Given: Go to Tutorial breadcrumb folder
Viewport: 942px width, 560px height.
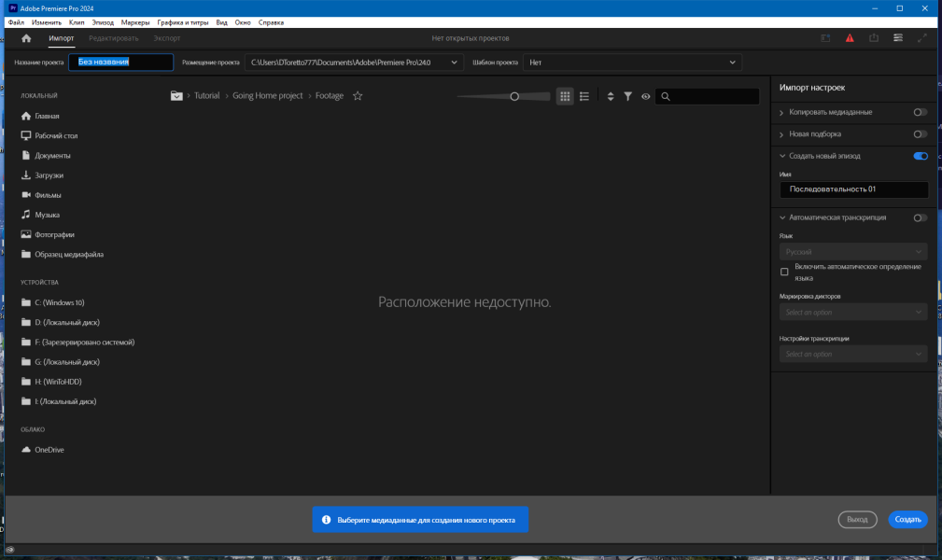Looking at the screenshot, I should tap(206, 95).
